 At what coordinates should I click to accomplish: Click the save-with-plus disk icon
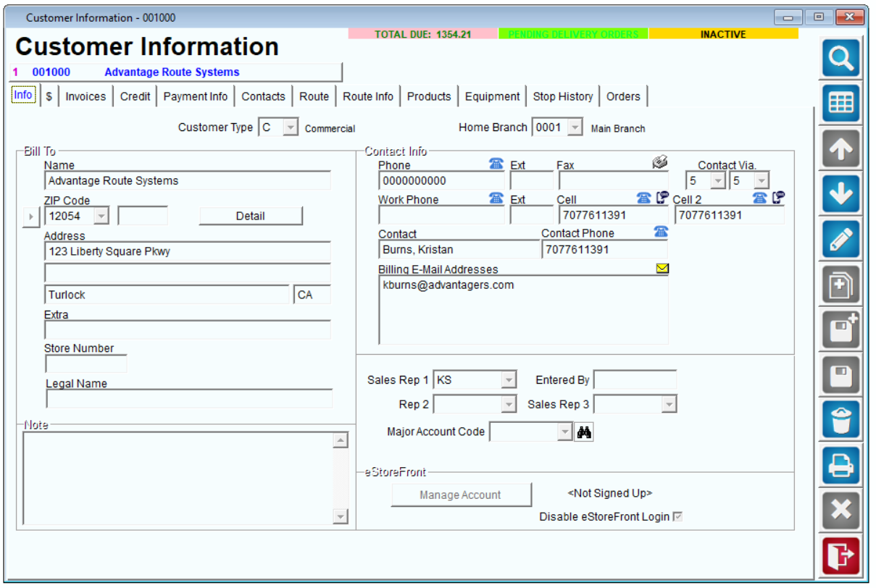pyautogui.click(x=840, y=330)
